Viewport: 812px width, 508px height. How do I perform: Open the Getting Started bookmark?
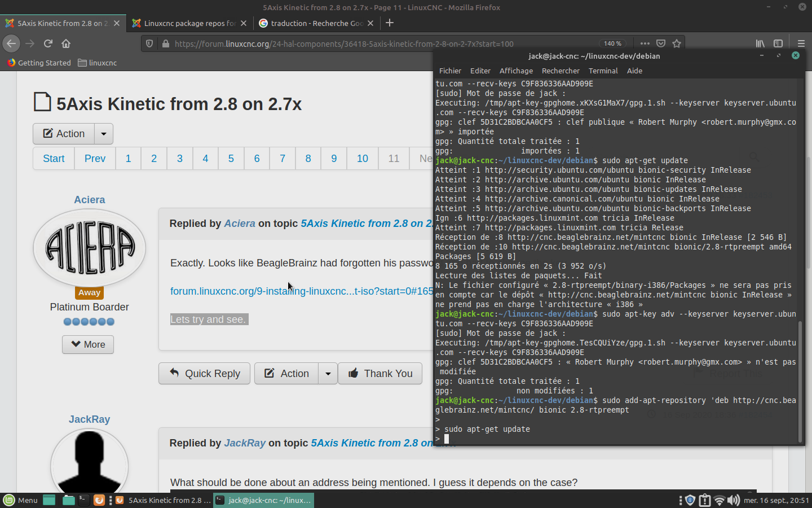point(39,63)
